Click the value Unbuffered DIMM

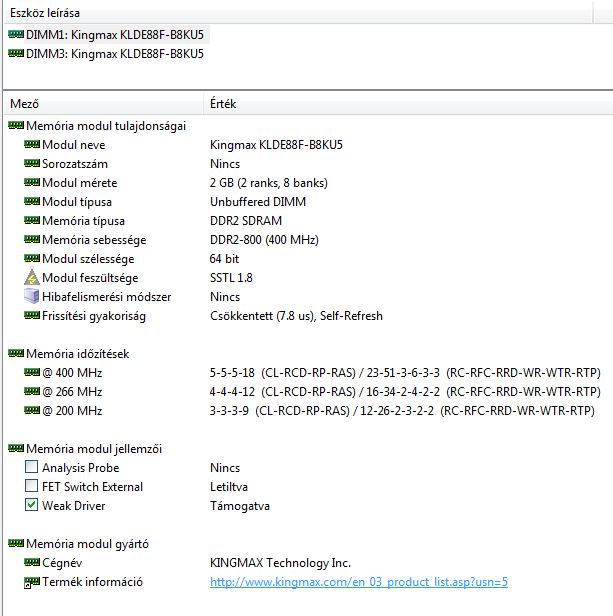pos(258,202)
